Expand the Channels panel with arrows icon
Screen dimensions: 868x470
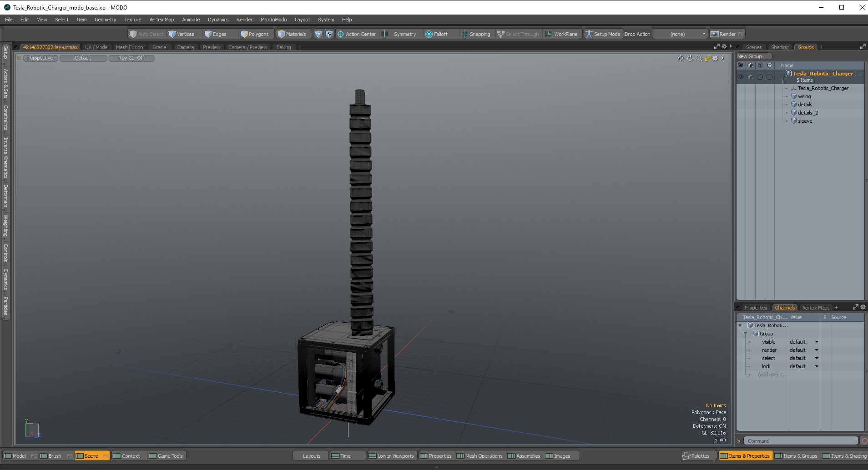coord(855,307)
